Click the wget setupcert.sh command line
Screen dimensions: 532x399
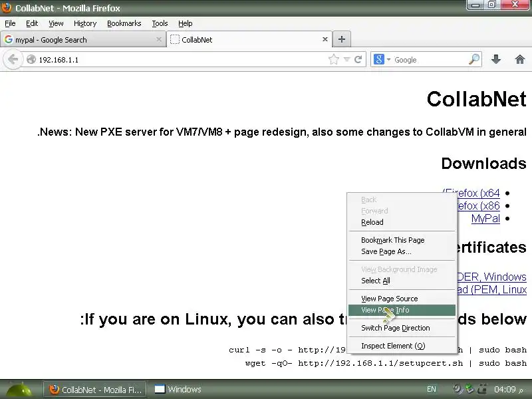point(386,363)
